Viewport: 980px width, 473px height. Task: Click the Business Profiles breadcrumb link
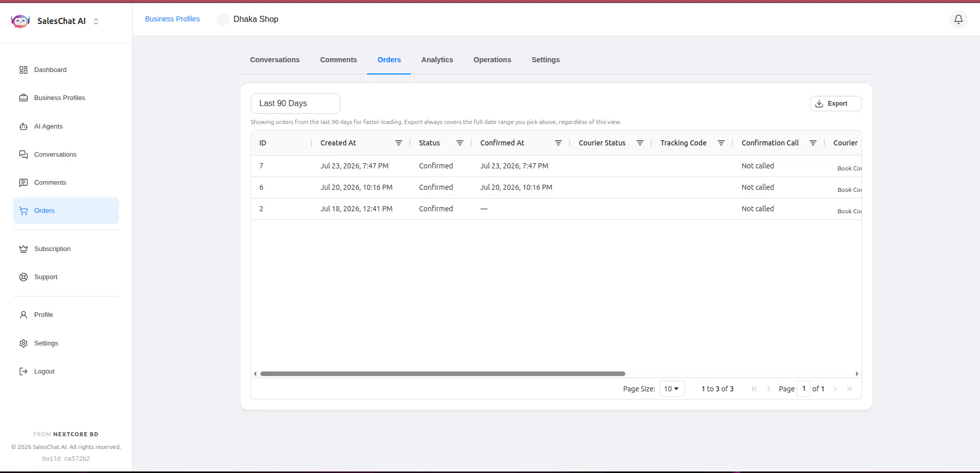pos(173,19)
